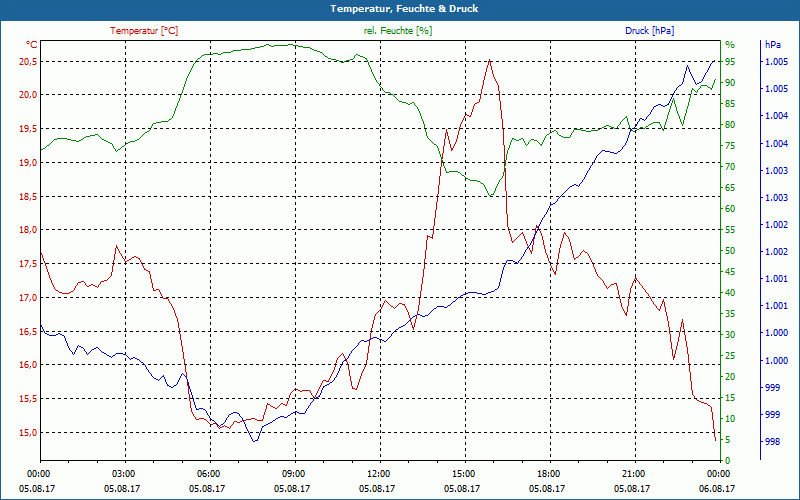Click the 03:00 time axis label

(x=122, y=474)
